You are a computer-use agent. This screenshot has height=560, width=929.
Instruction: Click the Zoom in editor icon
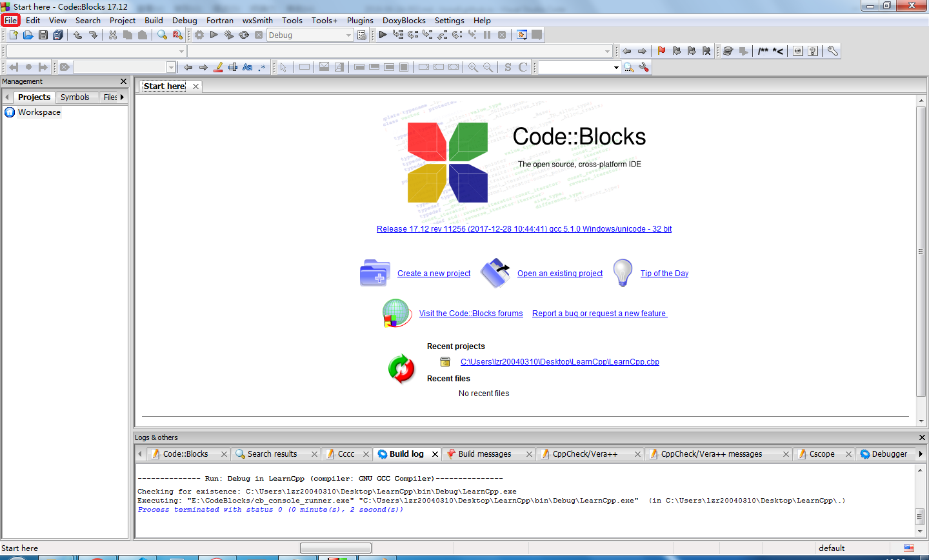(474, 67)
